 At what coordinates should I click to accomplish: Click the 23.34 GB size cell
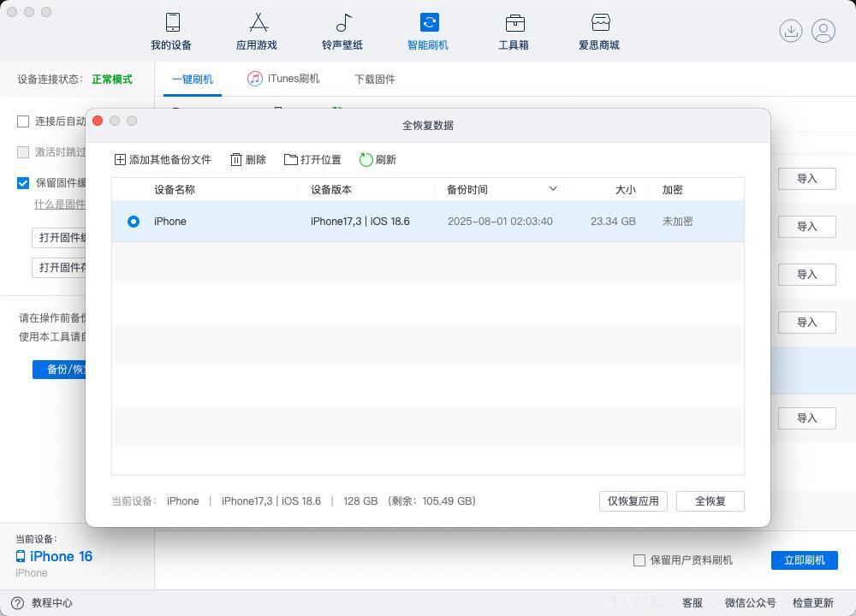click(x=613, y=222)
